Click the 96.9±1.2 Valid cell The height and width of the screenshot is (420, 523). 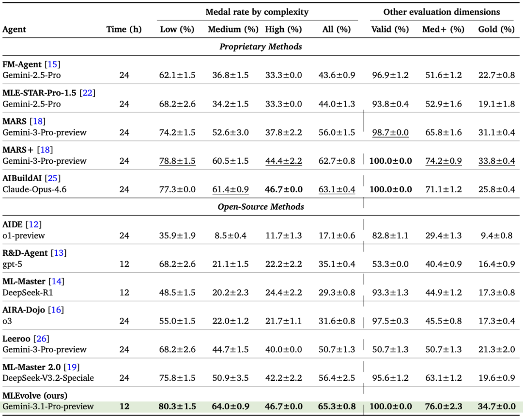tap(390, 75)
